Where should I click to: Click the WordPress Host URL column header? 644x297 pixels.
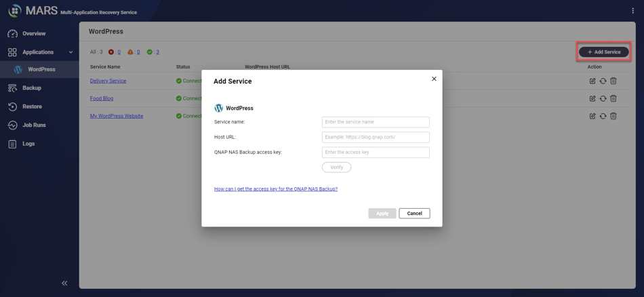click(x=267, y=67)
